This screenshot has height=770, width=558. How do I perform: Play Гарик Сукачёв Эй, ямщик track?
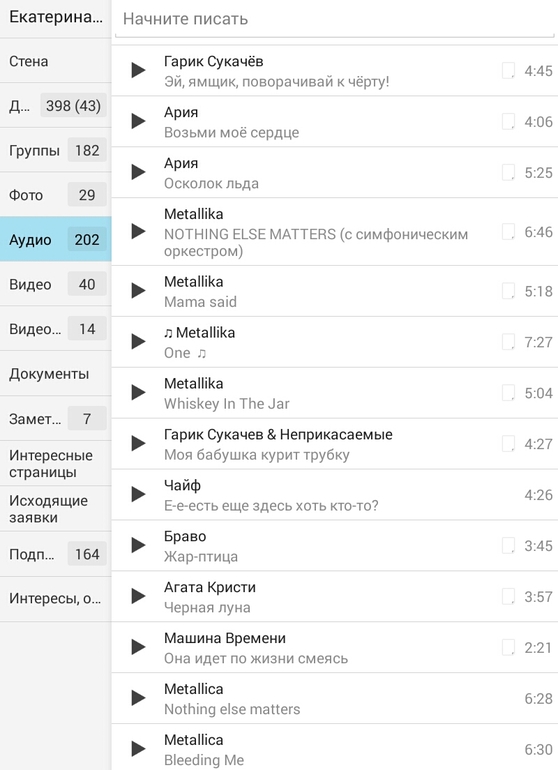click(139, 70)
